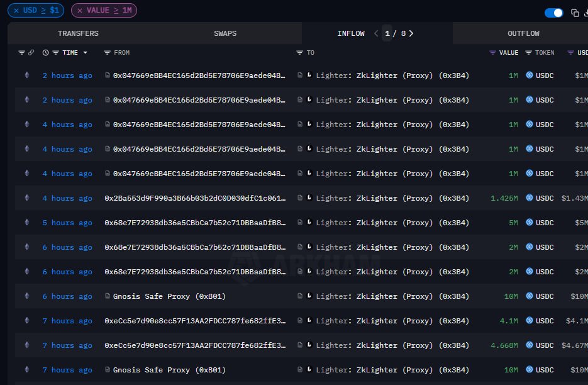
Task: Click contract icon before Lighter on 1.425M row
Action: point(299,198)
